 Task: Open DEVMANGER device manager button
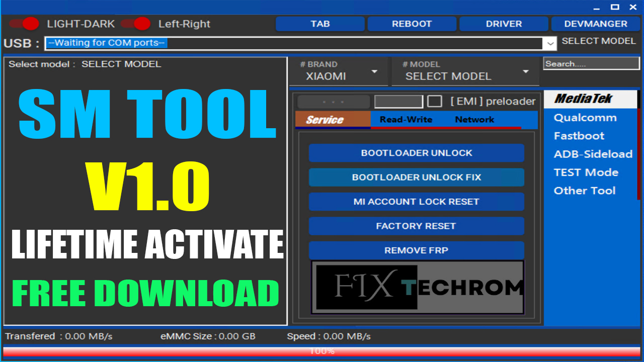point(596,24)
